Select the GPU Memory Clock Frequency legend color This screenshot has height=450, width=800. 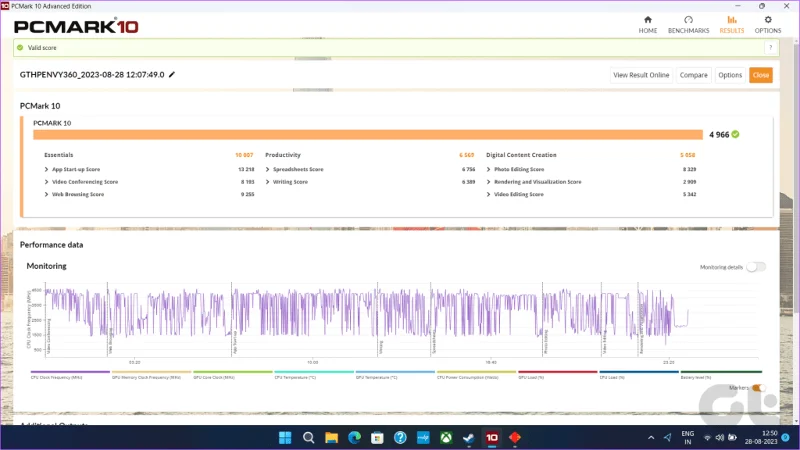151,372
